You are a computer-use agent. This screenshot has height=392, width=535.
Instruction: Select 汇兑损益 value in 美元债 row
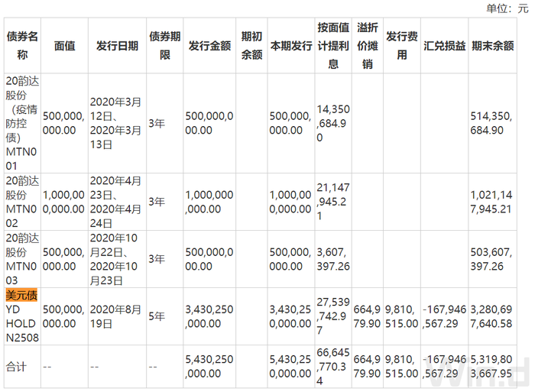click(x=444, y=316)
